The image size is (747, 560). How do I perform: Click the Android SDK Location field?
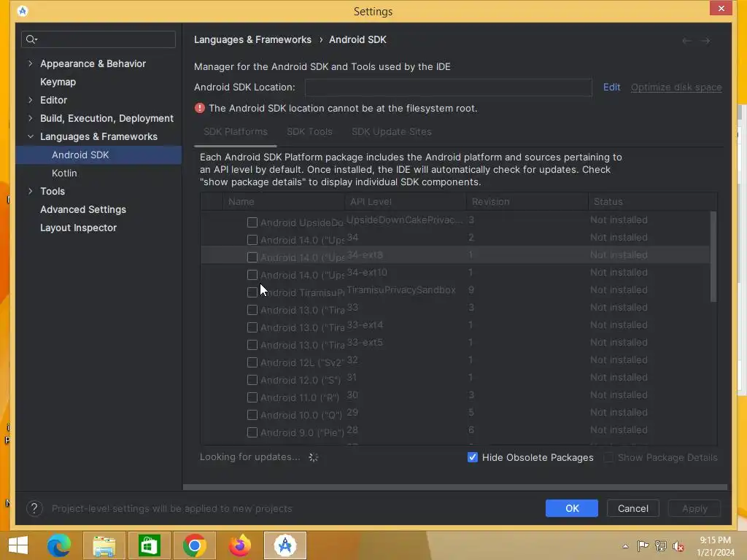[449, 87]
